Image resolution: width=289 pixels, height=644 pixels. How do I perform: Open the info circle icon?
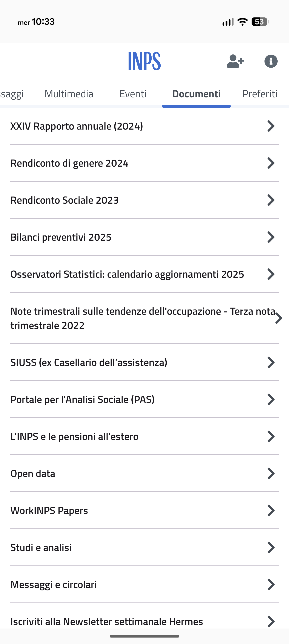(271, 61)
